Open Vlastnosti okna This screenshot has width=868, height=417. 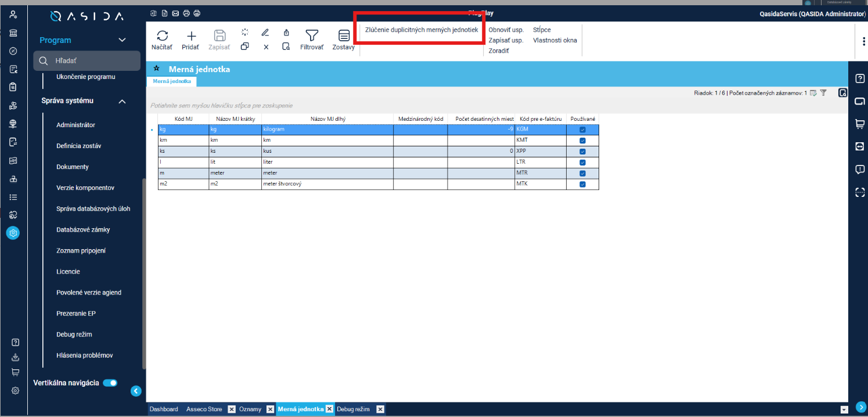point(555,40)
